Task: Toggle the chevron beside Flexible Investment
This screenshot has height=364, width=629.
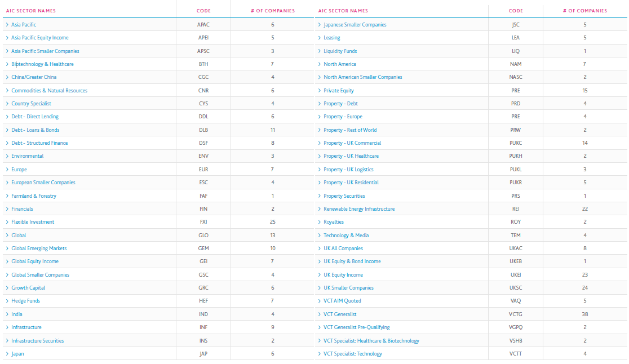Action: point(7,222)
